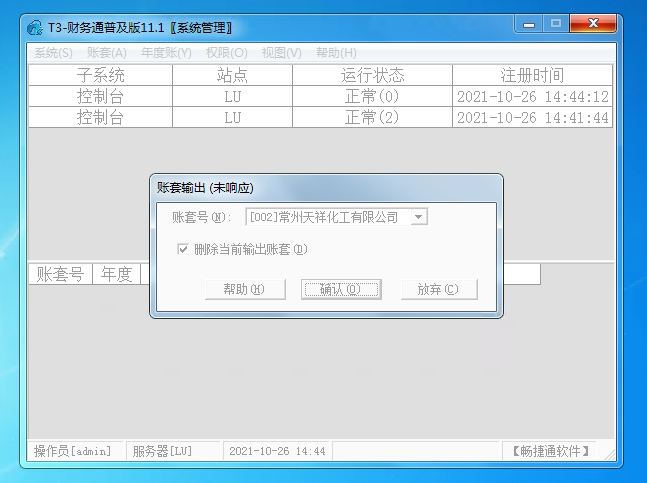Select the 2021-10-26 14:41:44 time cell
This screenshot has width=647, height=483.
click(x=532, y=118)
